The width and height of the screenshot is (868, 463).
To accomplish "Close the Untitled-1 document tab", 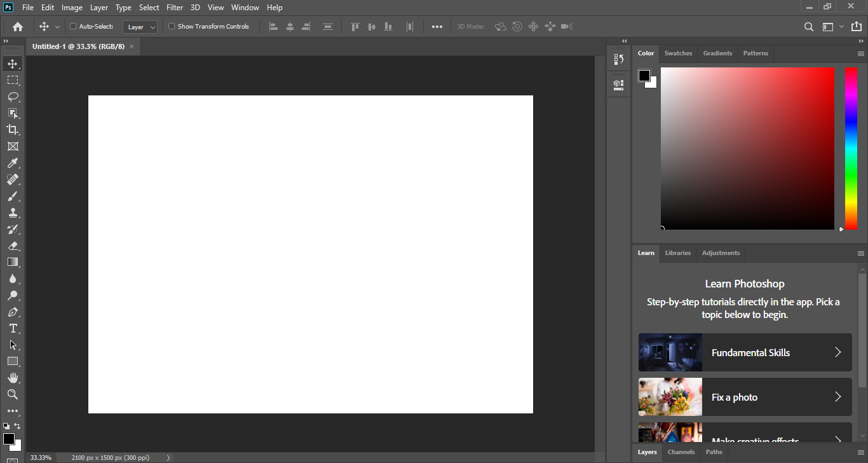I will [132, 46].
